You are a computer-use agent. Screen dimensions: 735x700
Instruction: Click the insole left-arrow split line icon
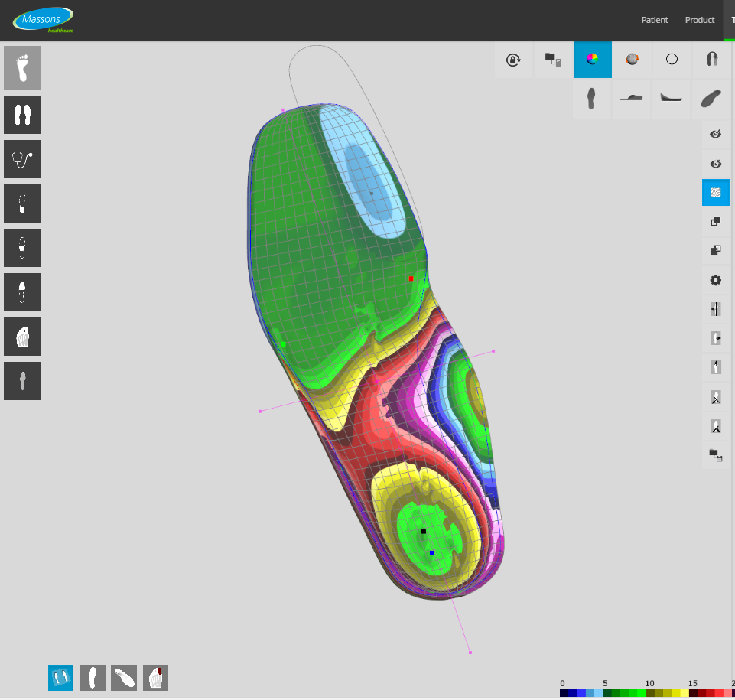[715, 309]
